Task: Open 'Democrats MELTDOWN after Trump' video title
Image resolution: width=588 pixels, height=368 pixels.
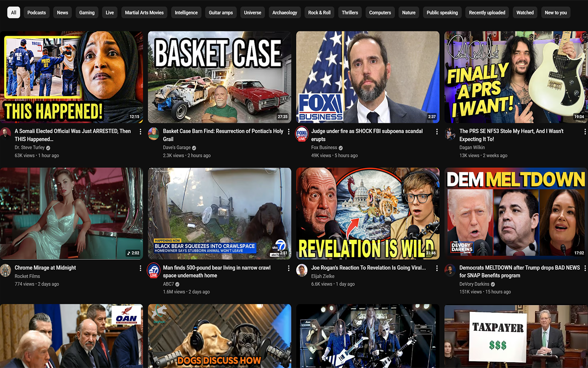Action: point(520,272)
